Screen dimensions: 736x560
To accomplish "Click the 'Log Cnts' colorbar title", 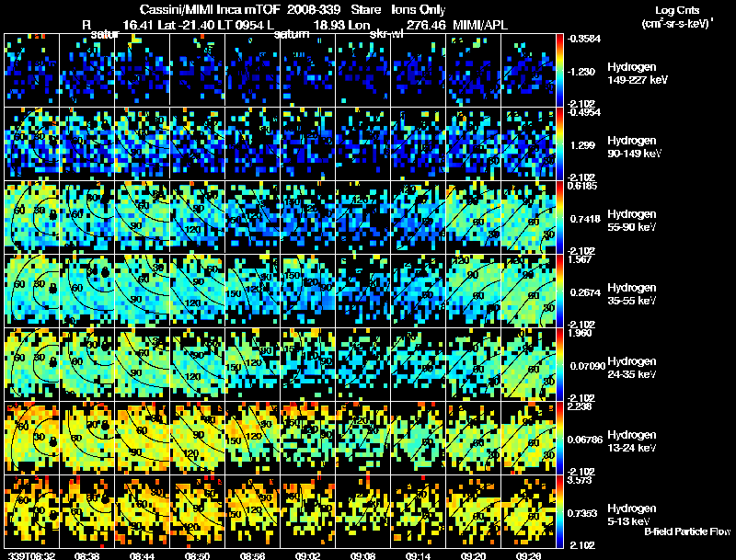I will point(677,10).
